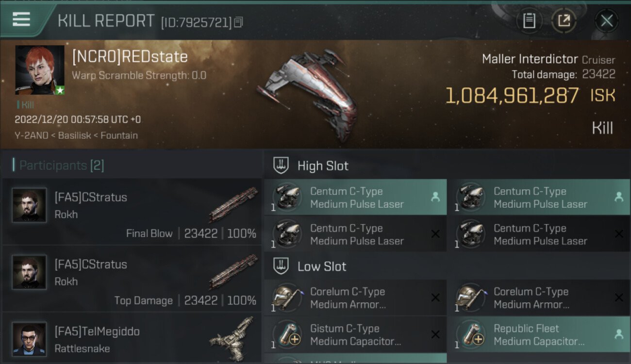Open the hamburger menu icon
The width and height of the screenshot is (631, 364).
pyautogui.click(x=21, y=20)
